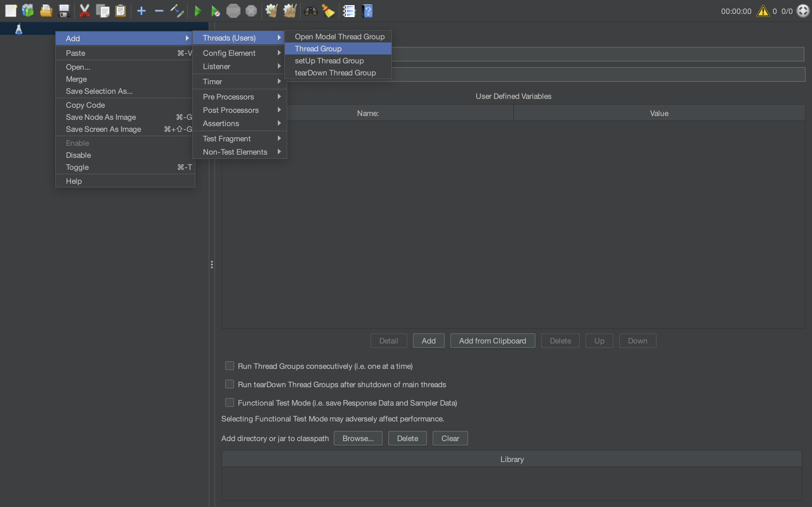Click the Cut scissors icon
Viewport: 812px width, 507px height.
[84, 11]
